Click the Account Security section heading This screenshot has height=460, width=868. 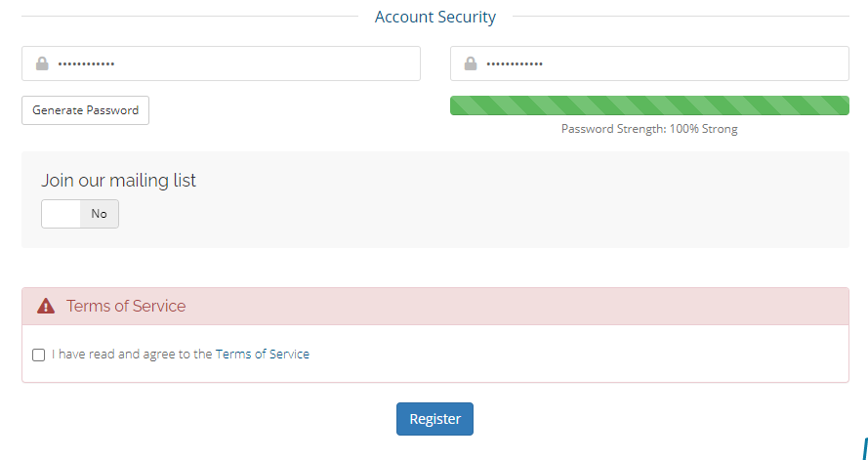pyautogui.click(x=435, y=18)
